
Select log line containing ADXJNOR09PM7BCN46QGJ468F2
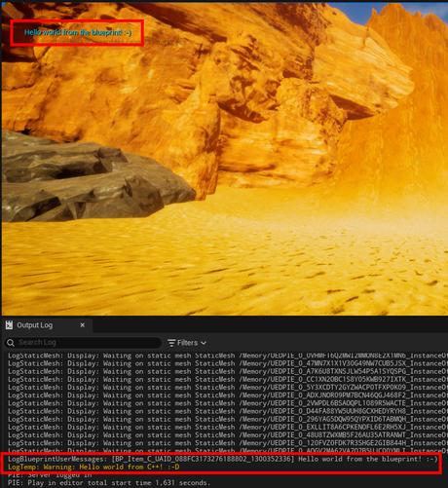click(x=227, y=395)
